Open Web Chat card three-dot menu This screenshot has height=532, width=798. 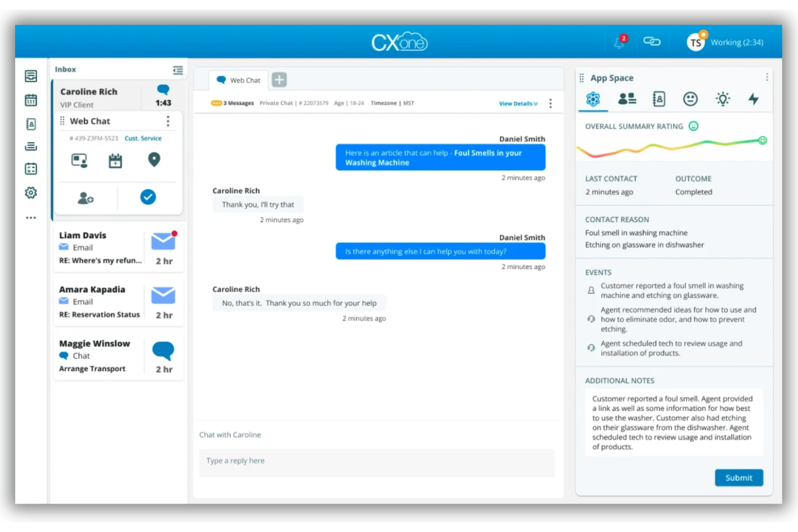pyautogui.click(x=168, y=121)
